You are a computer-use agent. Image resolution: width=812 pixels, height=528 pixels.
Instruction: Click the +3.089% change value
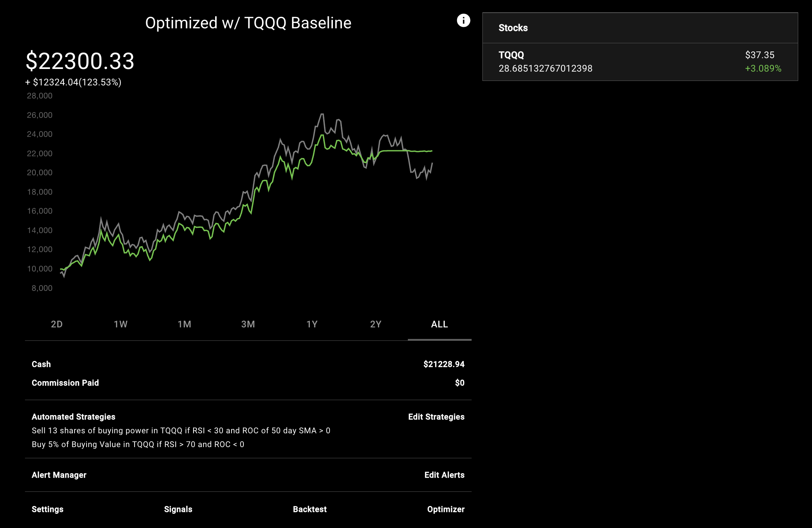763,69
